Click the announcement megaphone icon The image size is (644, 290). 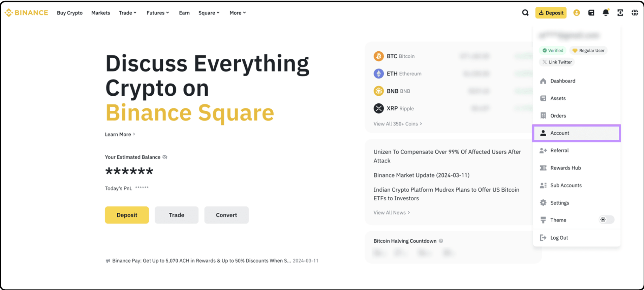coord(108,261)
